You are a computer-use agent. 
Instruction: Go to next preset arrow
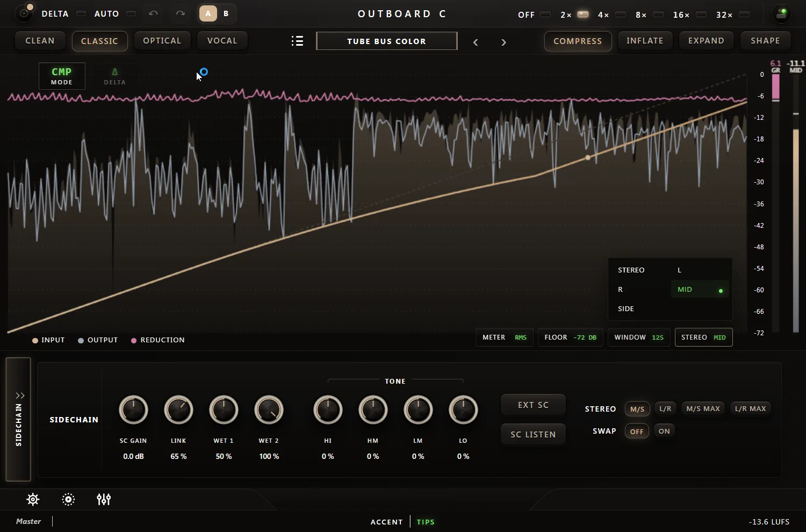tap(503, 42)
